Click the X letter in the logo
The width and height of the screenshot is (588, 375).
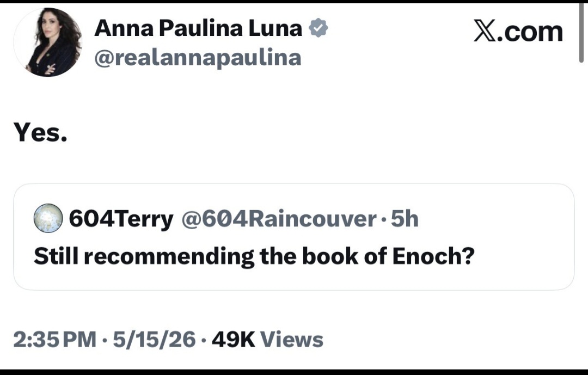pyautogui.click(x=485, y=31)
